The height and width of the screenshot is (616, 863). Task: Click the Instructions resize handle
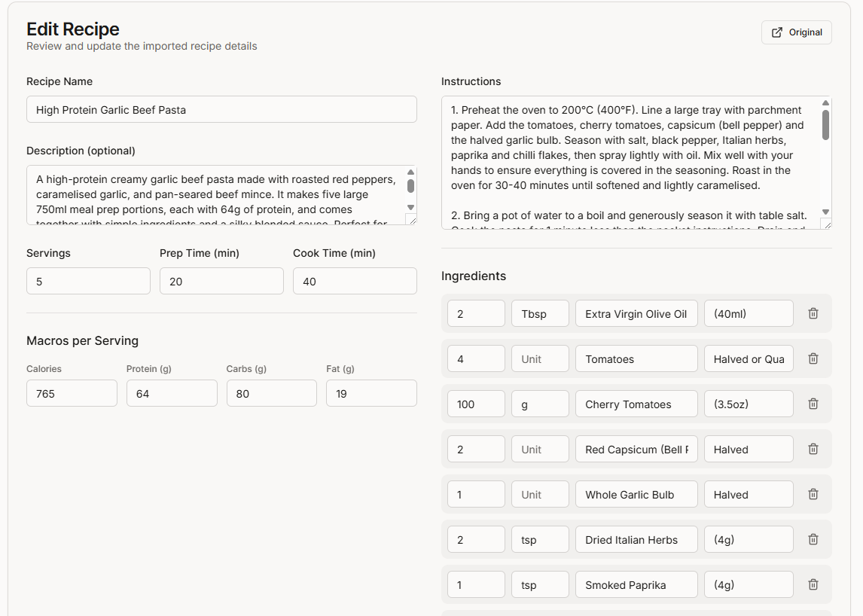826,224
